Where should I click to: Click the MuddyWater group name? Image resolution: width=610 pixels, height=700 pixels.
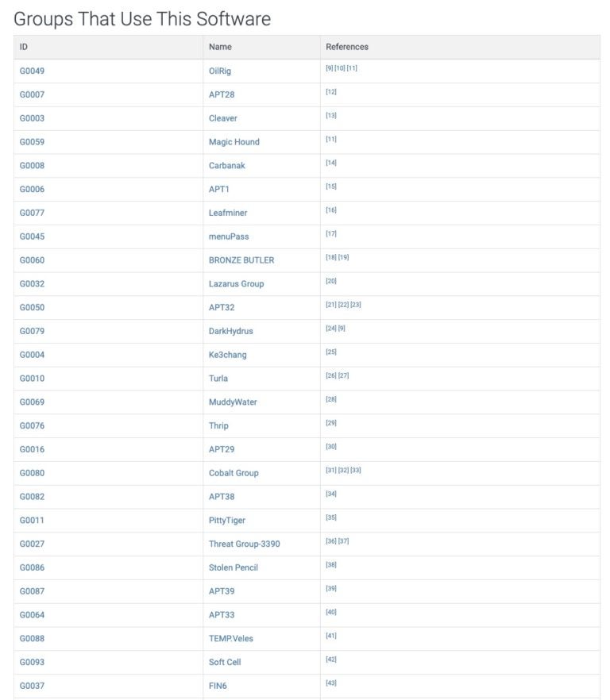(x=233, y=402)
